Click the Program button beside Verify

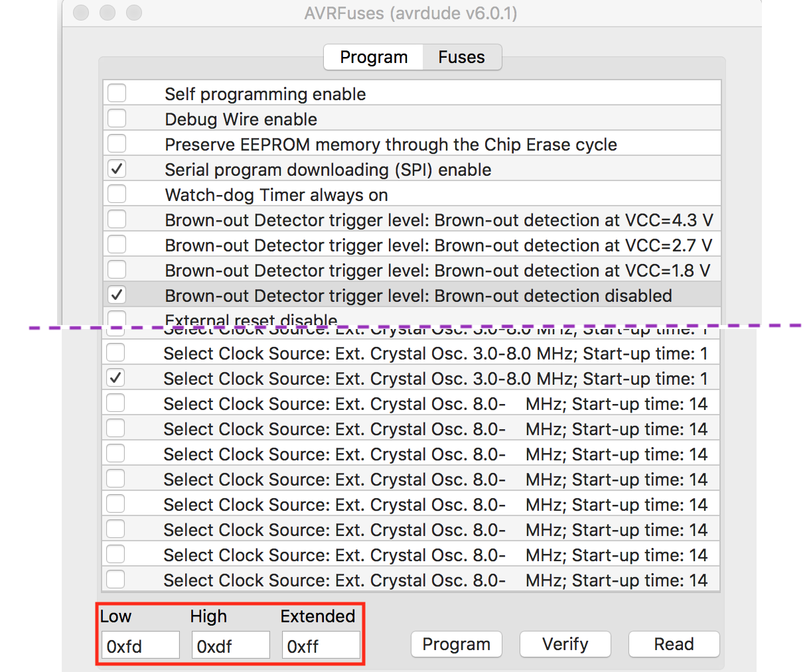(x=457, y=644)
